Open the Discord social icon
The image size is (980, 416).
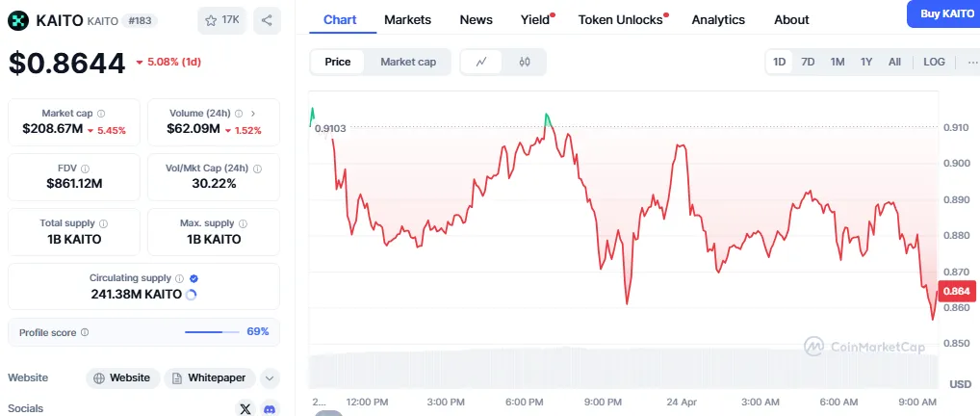click(x=271, y=409)
